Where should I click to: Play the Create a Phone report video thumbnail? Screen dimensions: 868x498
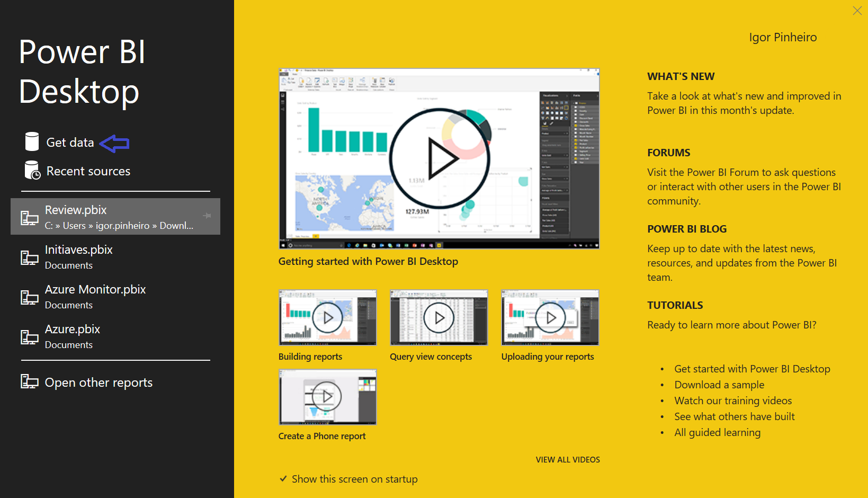[x=327, y=397]
